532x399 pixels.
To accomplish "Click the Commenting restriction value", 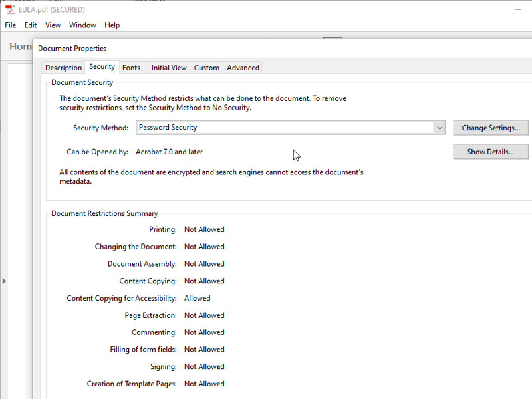I will click(204, 332).
